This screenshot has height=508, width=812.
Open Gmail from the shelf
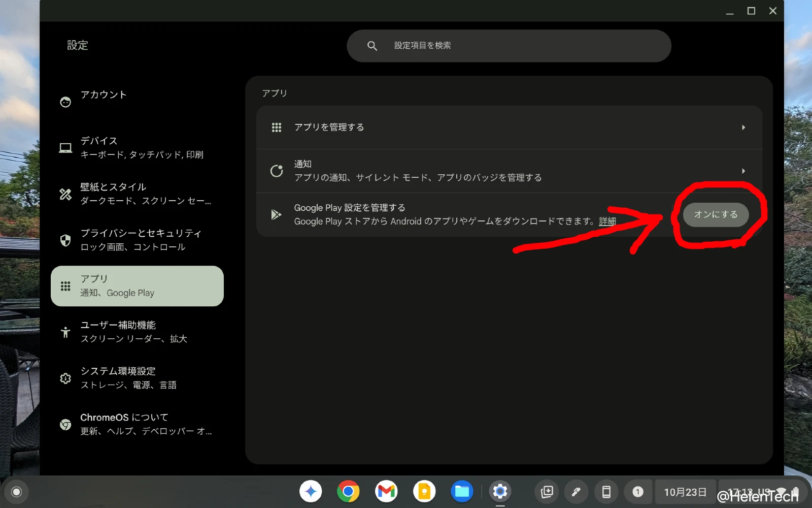coord(386,491)
